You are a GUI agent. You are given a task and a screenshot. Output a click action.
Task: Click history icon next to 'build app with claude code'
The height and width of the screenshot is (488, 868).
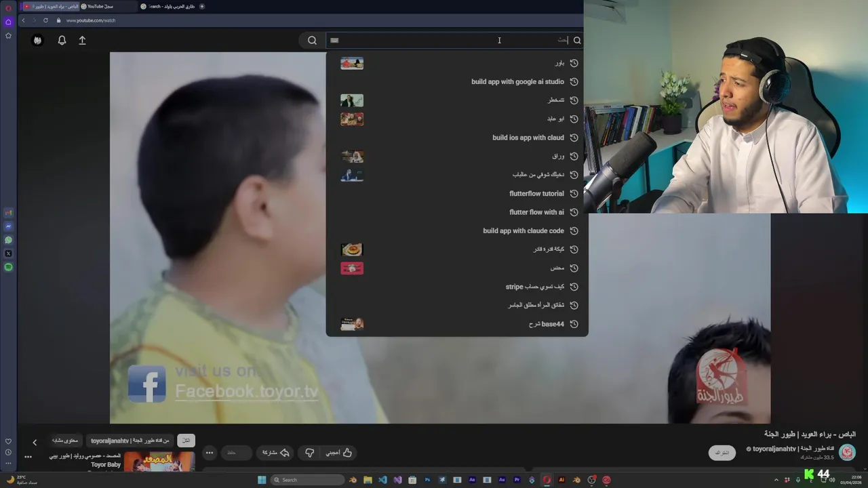(x=574, y=230)
